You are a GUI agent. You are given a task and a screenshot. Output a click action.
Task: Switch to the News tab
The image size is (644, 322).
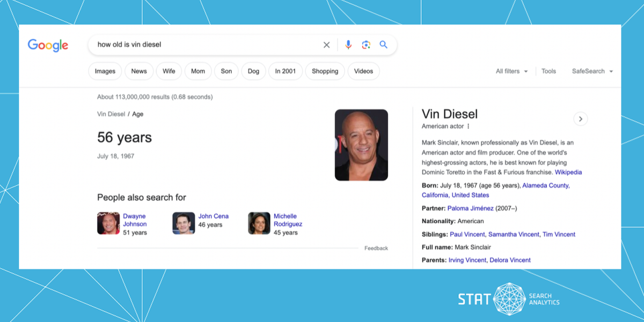[x=138, y=71]
